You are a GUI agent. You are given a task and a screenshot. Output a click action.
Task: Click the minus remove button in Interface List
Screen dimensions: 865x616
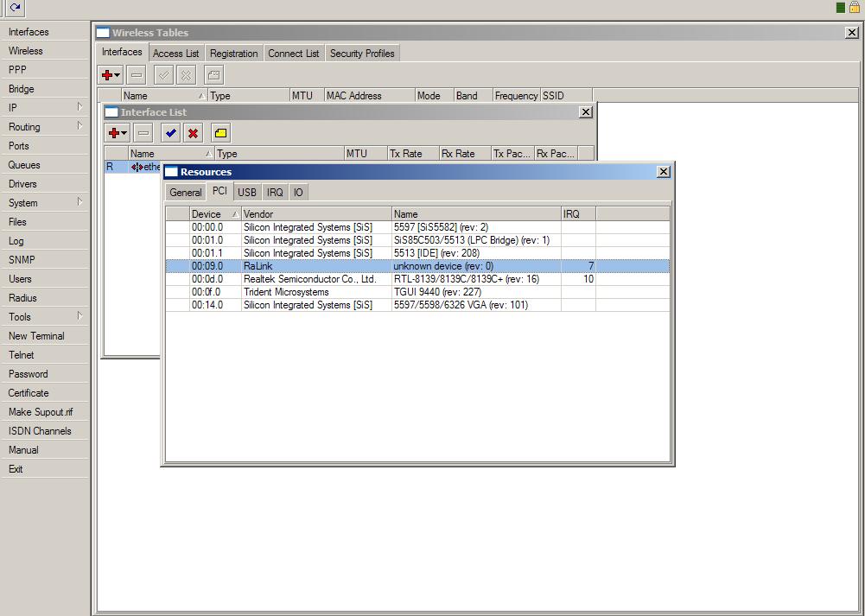point(143,133)
